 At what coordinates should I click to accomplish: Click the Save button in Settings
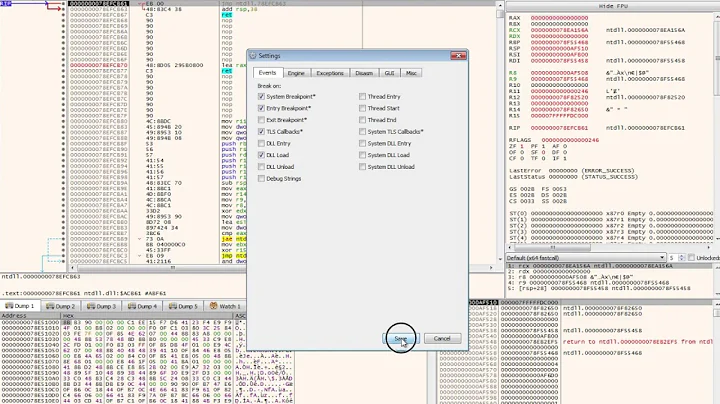point(400,338)
